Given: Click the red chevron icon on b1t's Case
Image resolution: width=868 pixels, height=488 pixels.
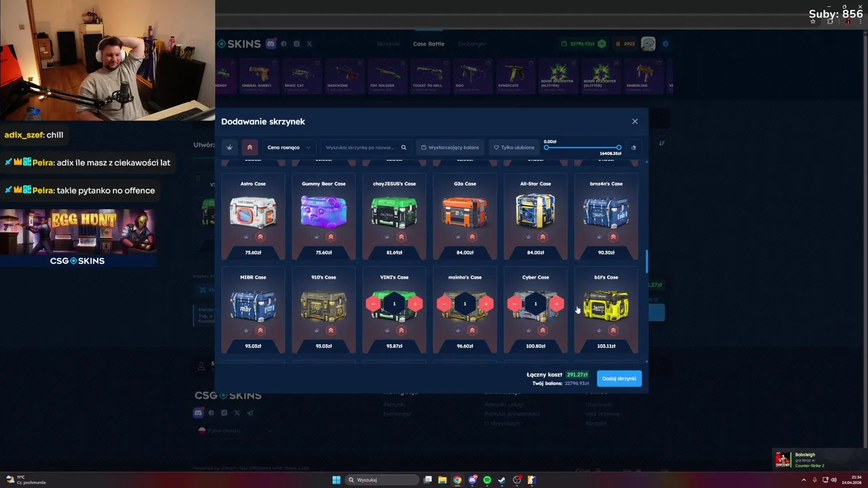Looking at the screenshot, I should click(613, 330).
